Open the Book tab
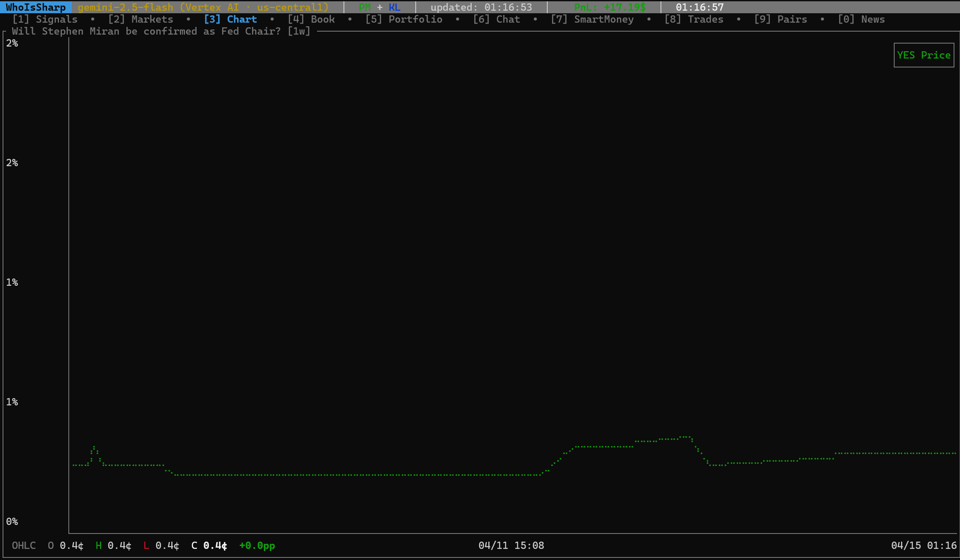 pyautogui.click(x=311, y=19)
